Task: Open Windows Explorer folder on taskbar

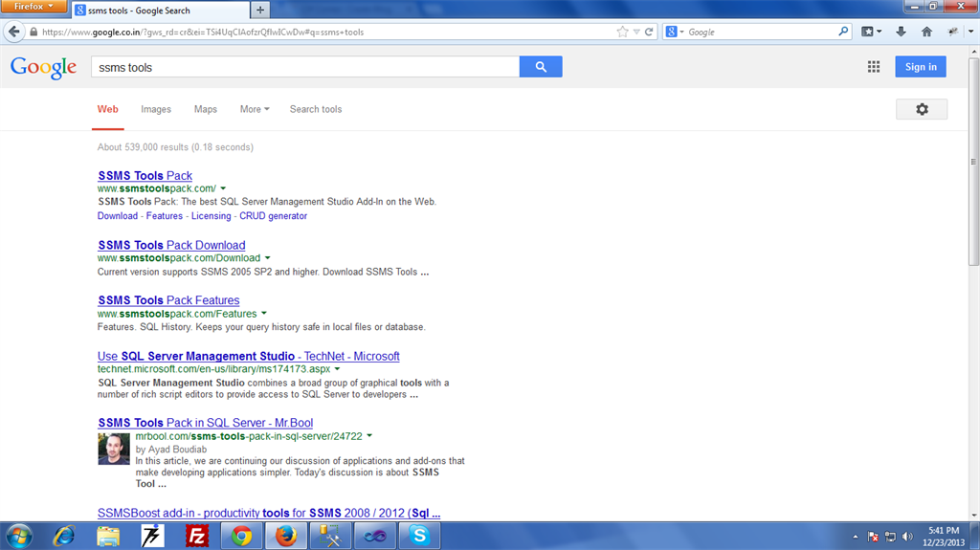Action: pos(108,537)
